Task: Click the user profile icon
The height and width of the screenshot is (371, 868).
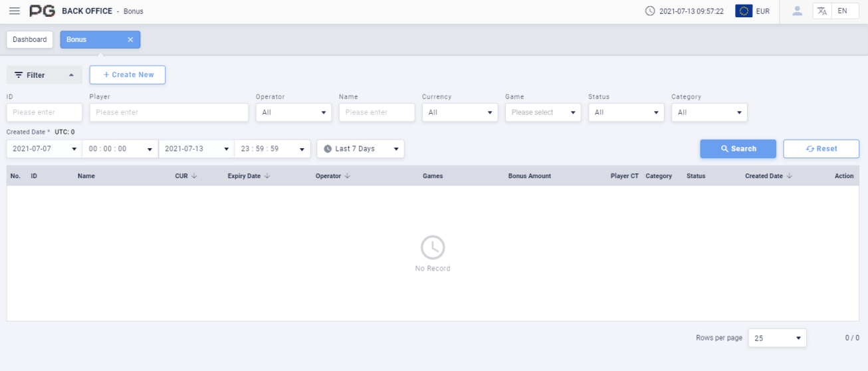Action: coord(798,11)
